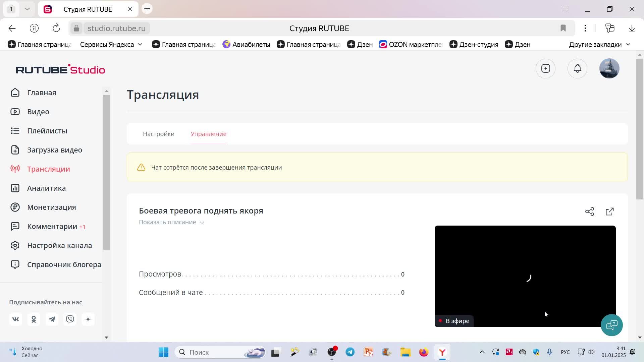Image resolution: width=644 pixels, height=362 pixels.
Task: Open the Dzen social link icon
Action: pyautogui.click(x=88, y=319)
